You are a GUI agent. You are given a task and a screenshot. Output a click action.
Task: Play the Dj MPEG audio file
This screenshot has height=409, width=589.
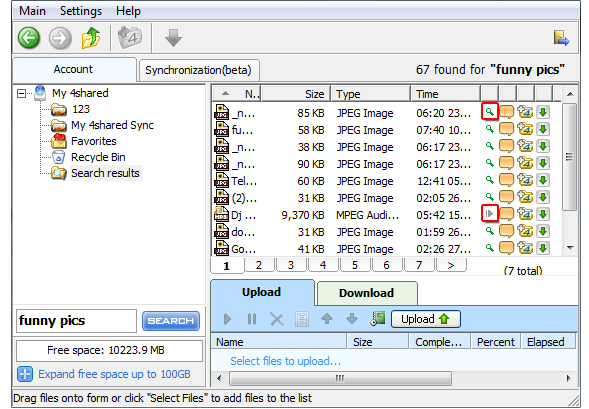click(489, 214)
